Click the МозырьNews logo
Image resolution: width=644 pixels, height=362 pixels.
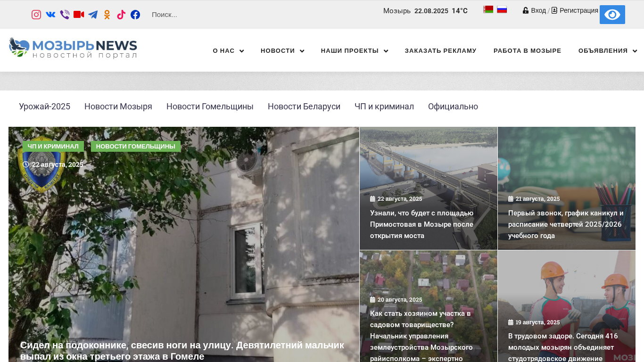73,48
